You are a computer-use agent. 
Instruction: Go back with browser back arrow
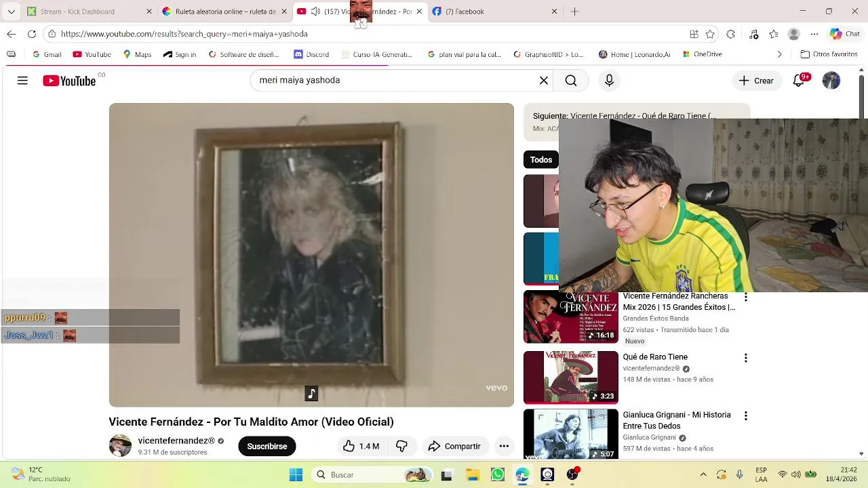[12, 34]
